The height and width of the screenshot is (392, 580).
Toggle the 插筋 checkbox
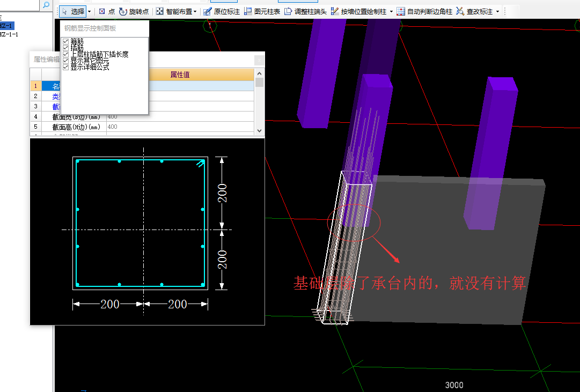click(x=66, y=48)
